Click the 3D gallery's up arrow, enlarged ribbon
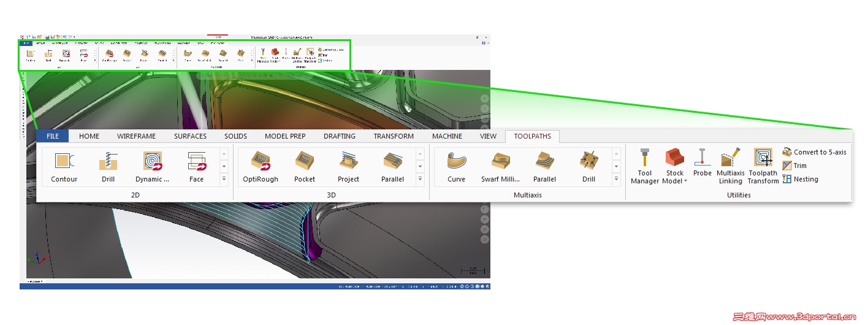 (x=420, y=153)
